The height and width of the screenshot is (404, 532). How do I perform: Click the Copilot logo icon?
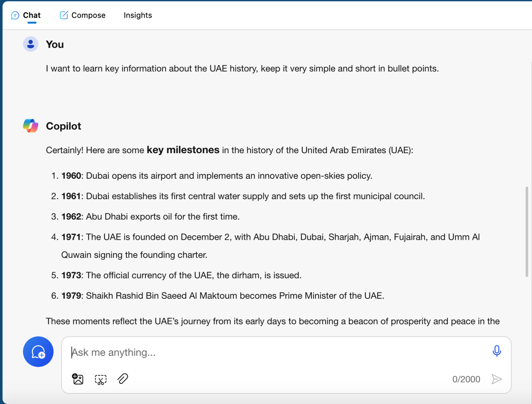[x=30, y=126]
